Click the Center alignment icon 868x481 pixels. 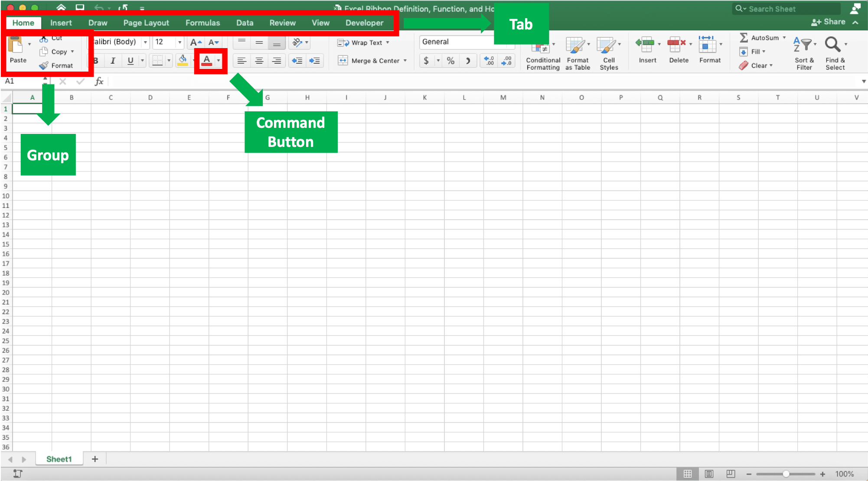pos(259,61)
